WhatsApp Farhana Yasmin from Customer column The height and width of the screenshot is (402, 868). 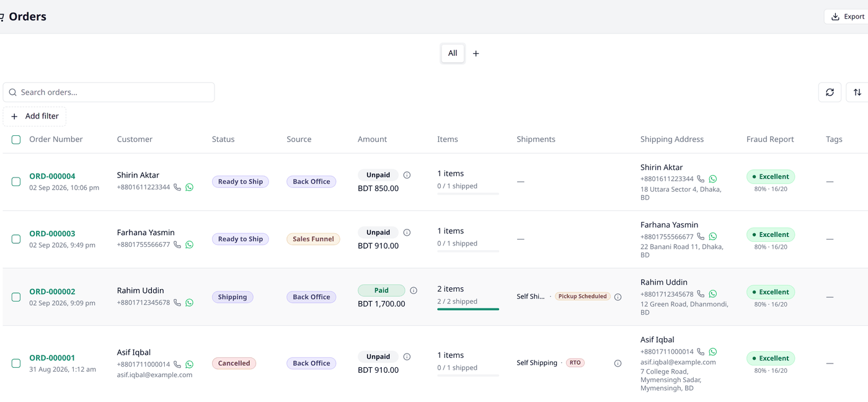[189, 244]
